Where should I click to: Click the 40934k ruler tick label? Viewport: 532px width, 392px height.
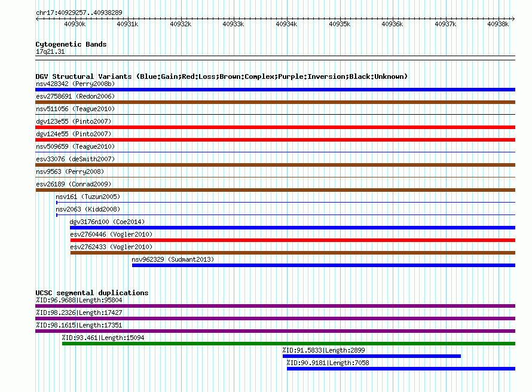pyautogui.click(x=286, y=24)
